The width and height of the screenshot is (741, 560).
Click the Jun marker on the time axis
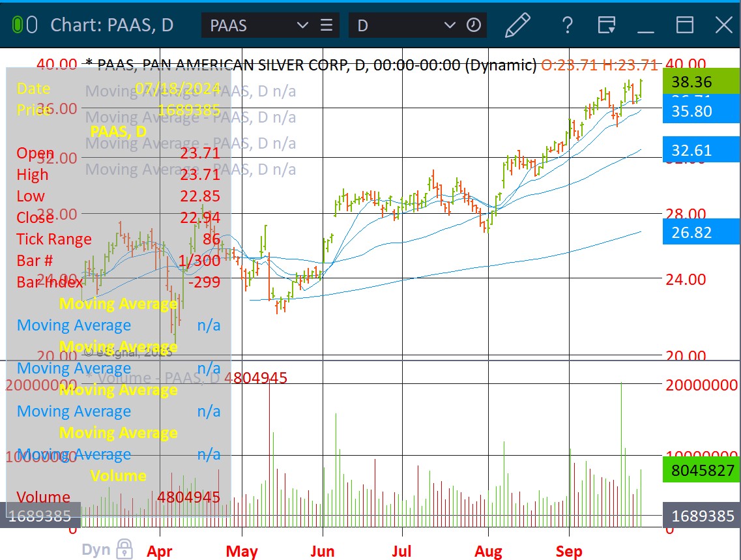pyautogui.click(x=322, y=552)
